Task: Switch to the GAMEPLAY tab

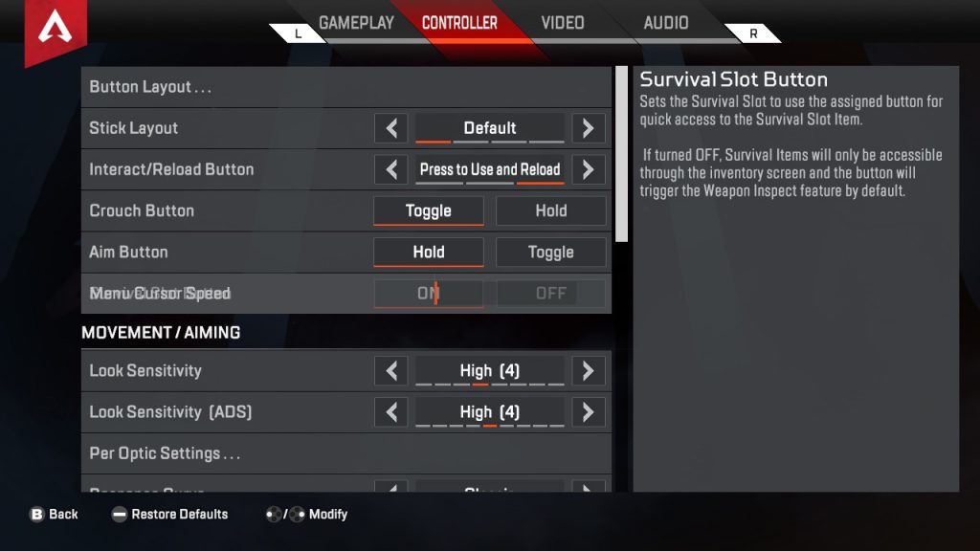Action: click(x=356, y=23)
